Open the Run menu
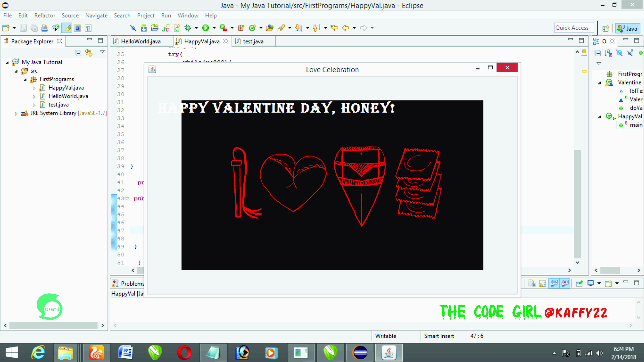The width and height of the screenshot is (644, 362). [166, 15]
